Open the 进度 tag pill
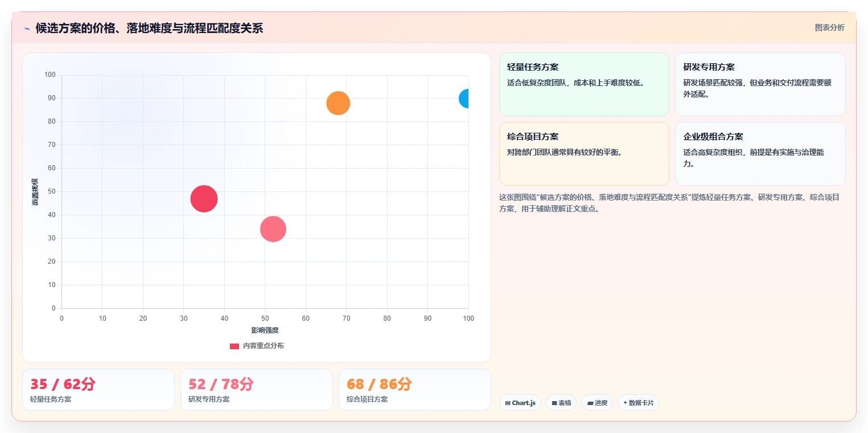 click(597, 403)
